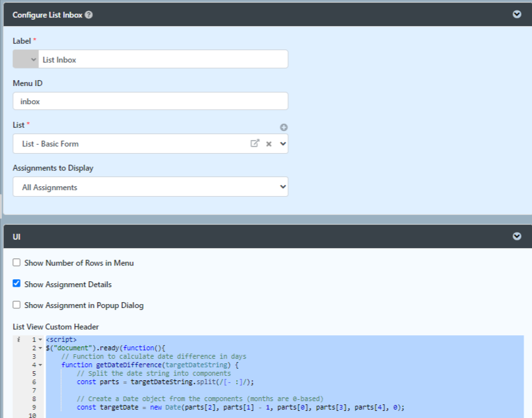Clear the selected List value

click(x=269, y=144)
